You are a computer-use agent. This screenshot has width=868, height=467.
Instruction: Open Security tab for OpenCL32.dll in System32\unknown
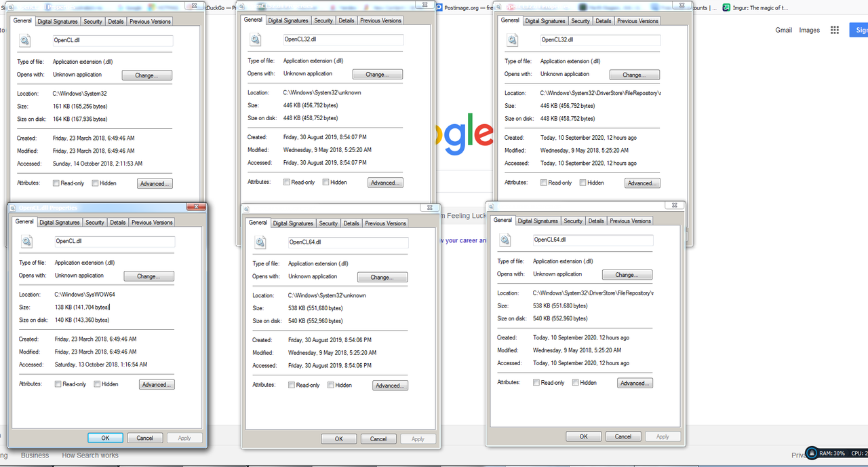323,20
